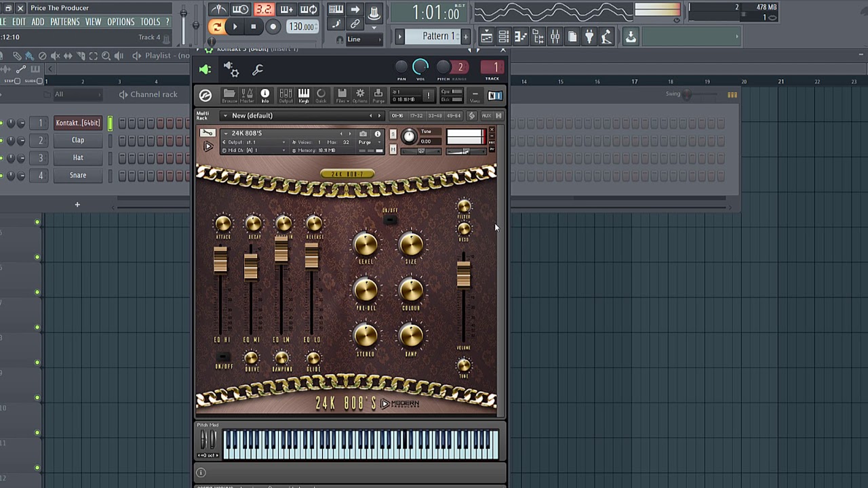
Task: Minimize Kontakt rack View
Action: pyautogui.click(x=475, y=96)
